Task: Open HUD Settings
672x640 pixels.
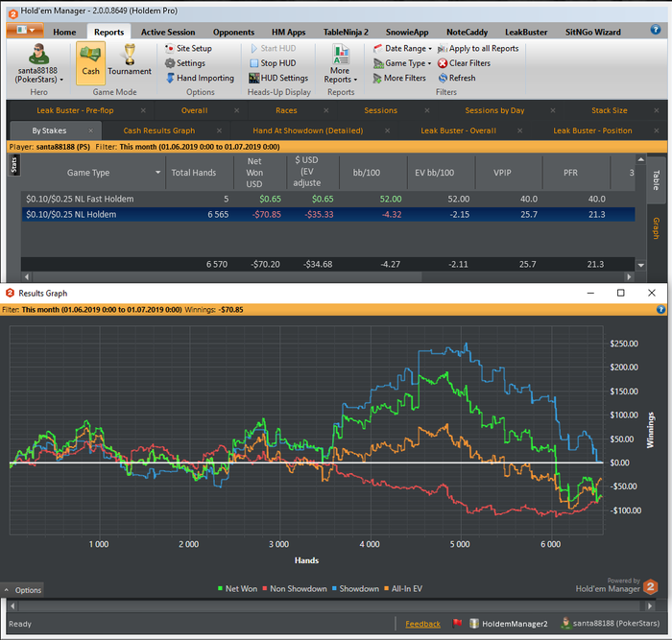Action: [278, 78]
